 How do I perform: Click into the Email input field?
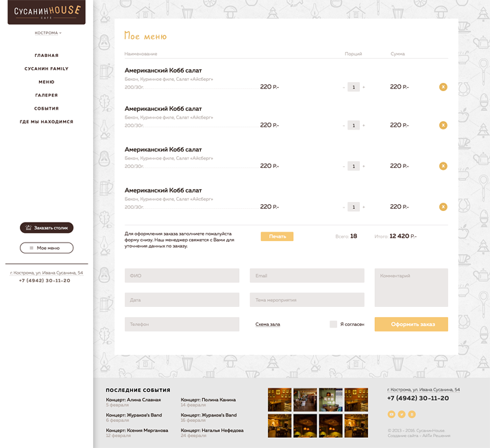(306, 275)
